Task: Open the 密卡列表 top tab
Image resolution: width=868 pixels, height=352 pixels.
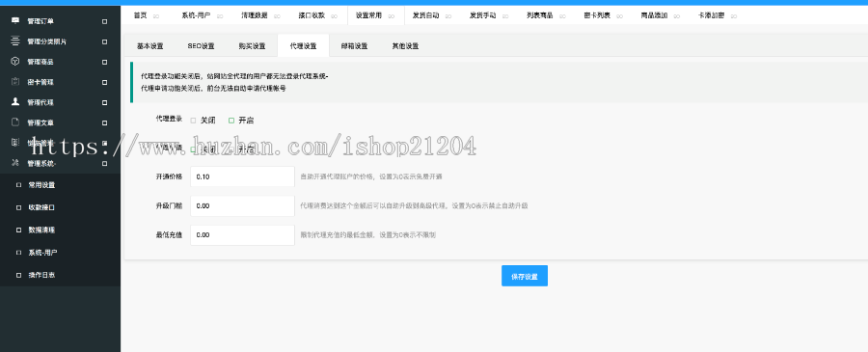Action: [x=597, y=15]
